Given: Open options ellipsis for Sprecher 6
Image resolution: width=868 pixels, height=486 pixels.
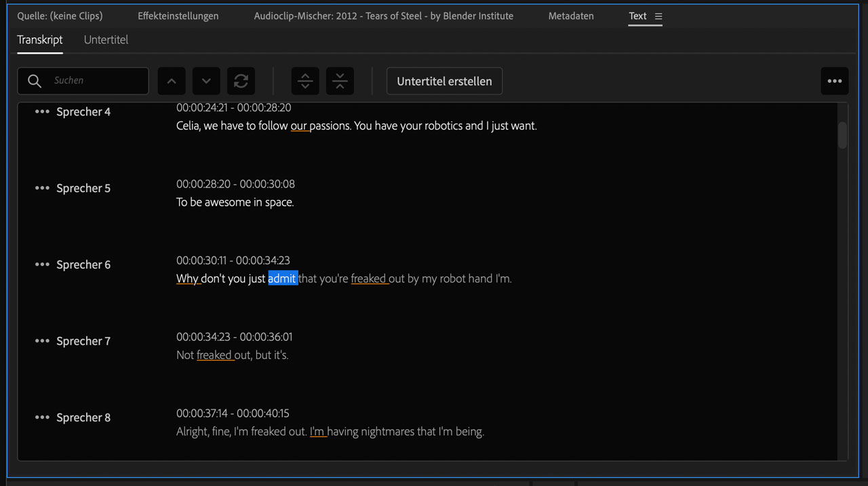Looking at the screenshot, I should coord(42,264).
